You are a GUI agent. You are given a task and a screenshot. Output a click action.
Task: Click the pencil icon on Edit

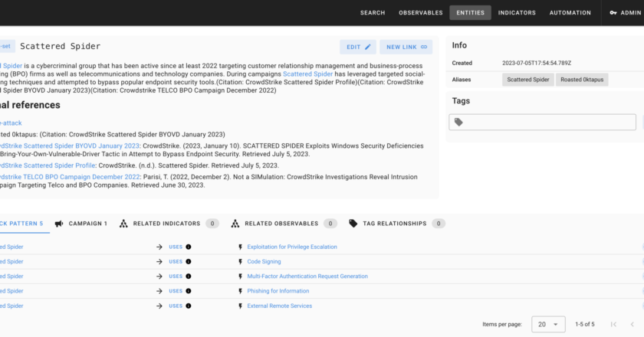pyautogui.click(x=367, y=47)
